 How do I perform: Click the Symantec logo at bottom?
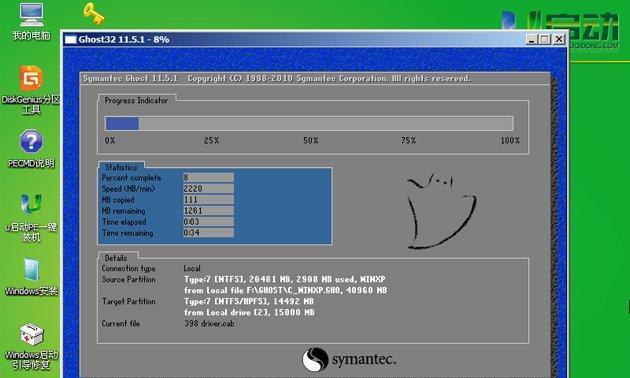pos(349,360)
